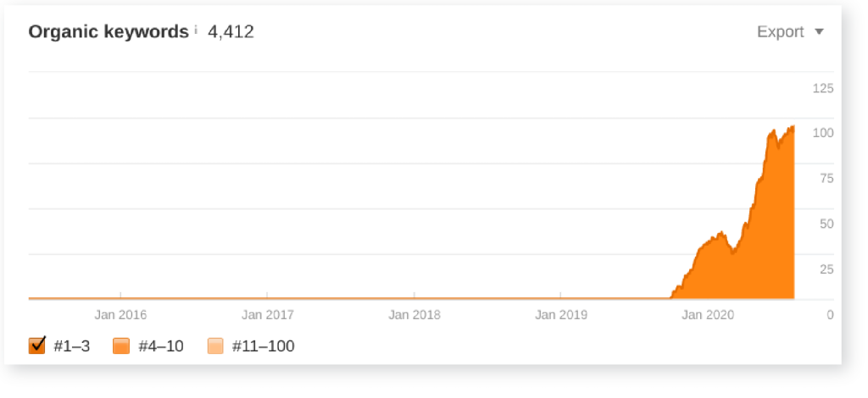Select Jan 2020 on the time axis
Screen dimensions: 868x398
point(708,315)
